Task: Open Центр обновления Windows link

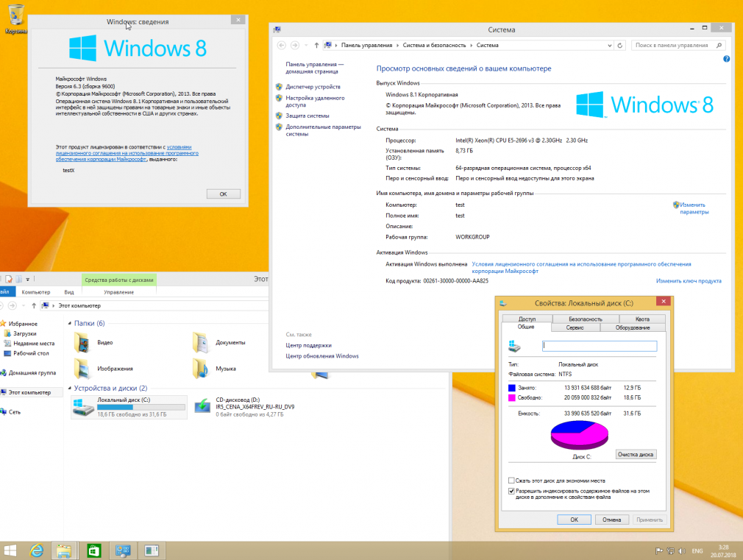Action: point(321,356)
